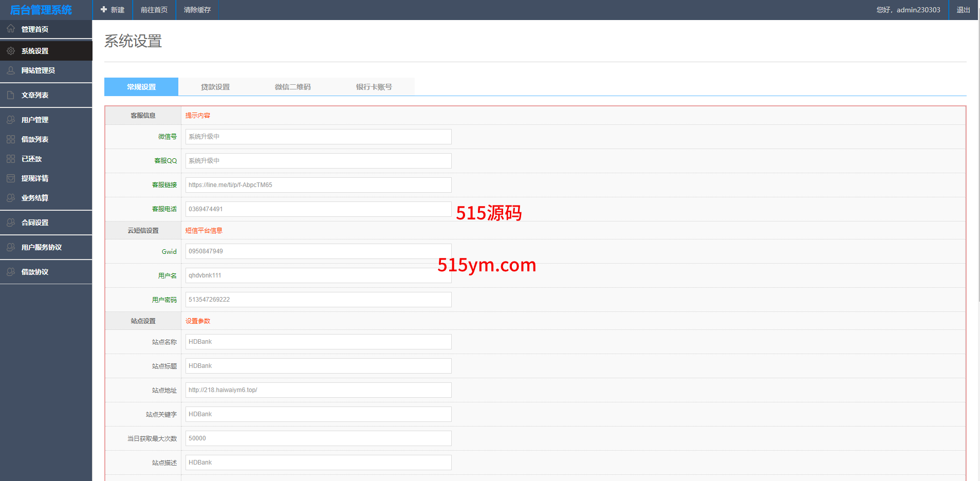Click the icon beside 提现详情

[11, 178]
